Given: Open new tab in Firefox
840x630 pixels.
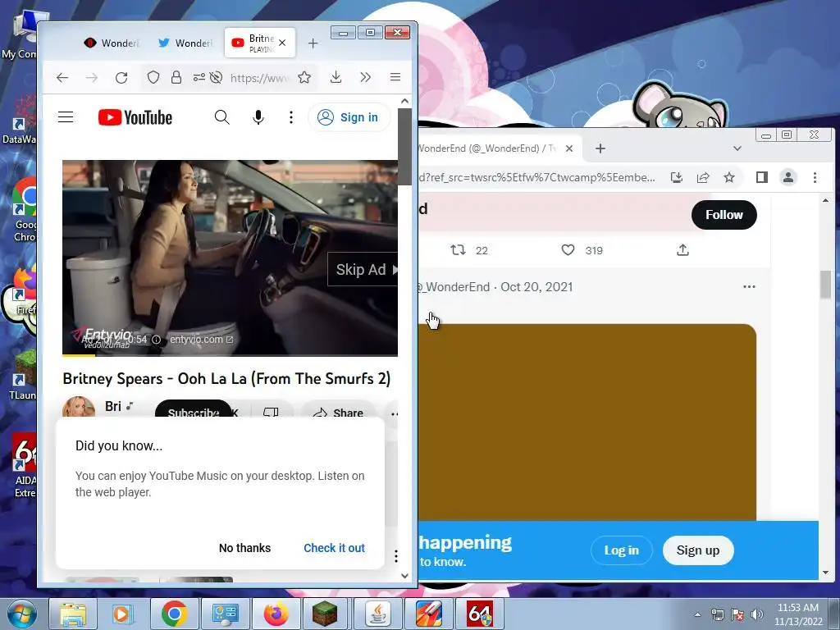Looking at the screenshot, I should coord(313,43).
